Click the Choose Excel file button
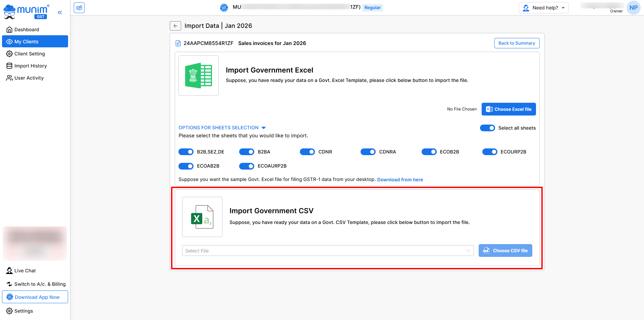644x320 pixels. pyautogui.click(x=508, y=109)
